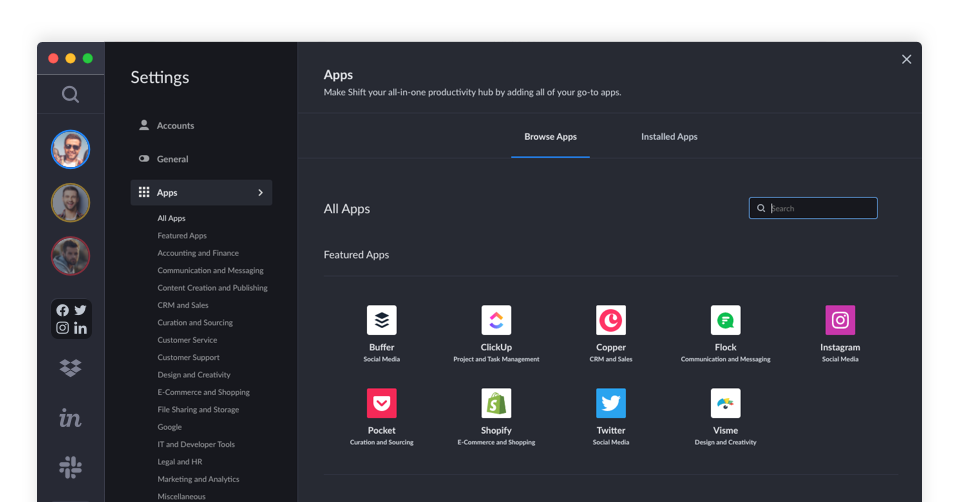The image size is (960, 502).
Task: Switch to the blue-ringed top account avatar
Action: click(70, 149)
